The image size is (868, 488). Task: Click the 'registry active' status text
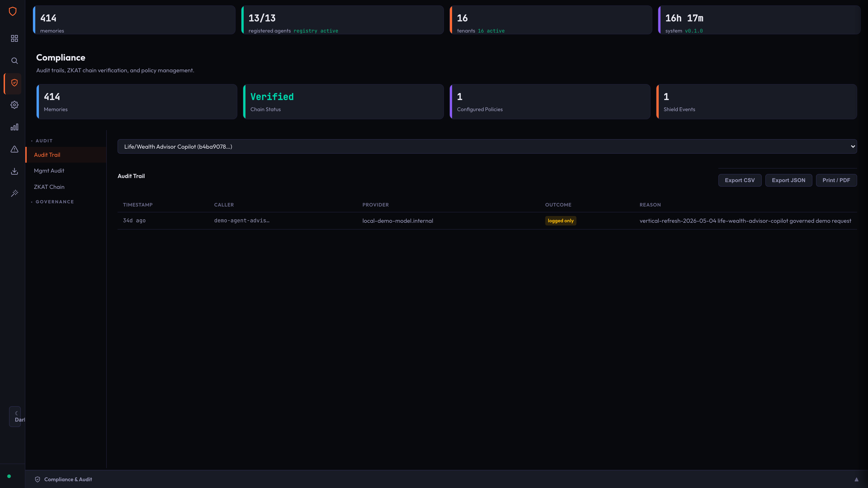pos(316,31)
